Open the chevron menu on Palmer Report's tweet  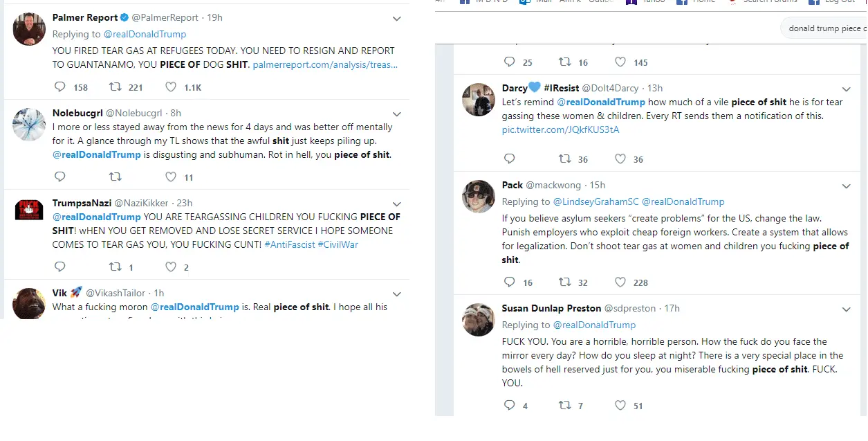pyautogui.click(x=397, y=19)
